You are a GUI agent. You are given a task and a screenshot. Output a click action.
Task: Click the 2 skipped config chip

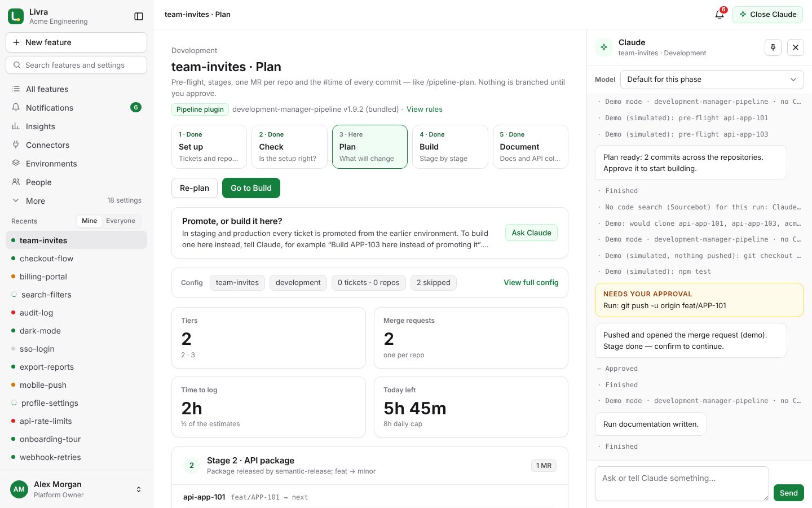pyautogui.click(x=433, y=283)
